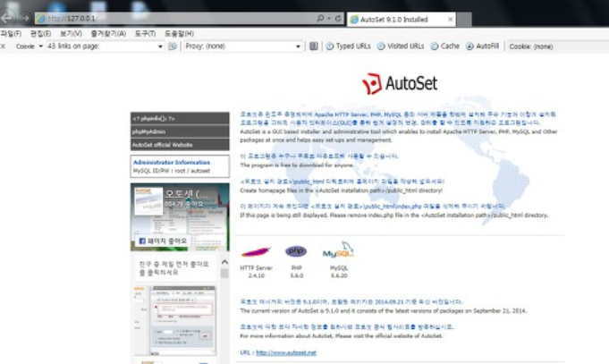Open the Cooxie dropdown menu

30,47
